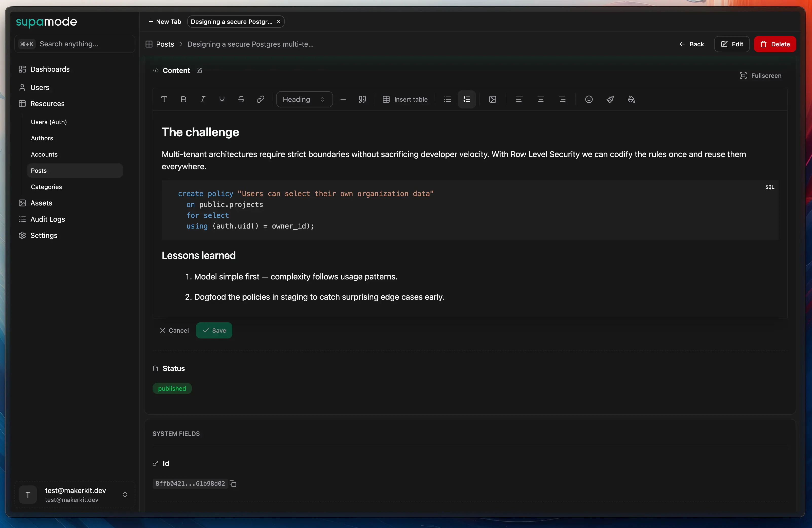The width and height of the screenshot is (812, 528).
Task: Insert a hyperlink using the link icon
Action: tap(260, 99)
